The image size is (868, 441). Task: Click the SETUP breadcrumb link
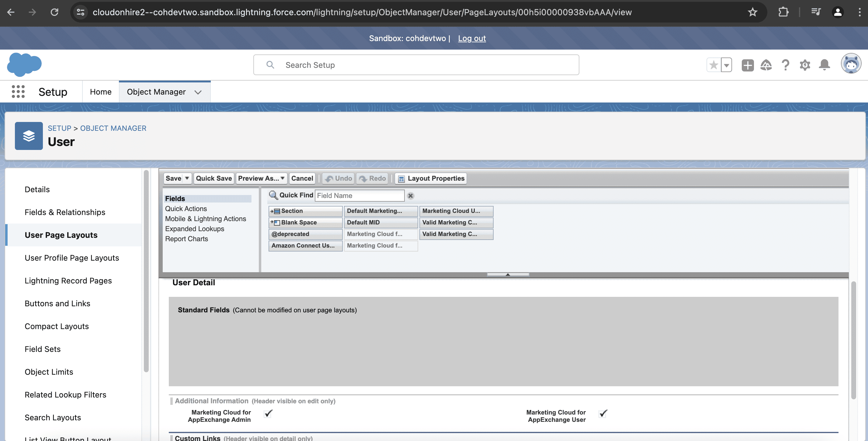click(59, 128)
